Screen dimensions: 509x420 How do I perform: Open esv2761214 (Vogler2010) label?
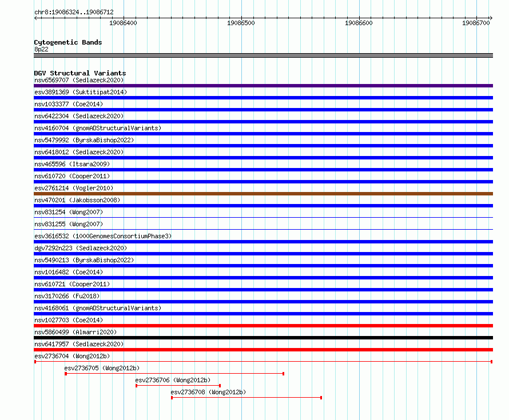point(74,188)
